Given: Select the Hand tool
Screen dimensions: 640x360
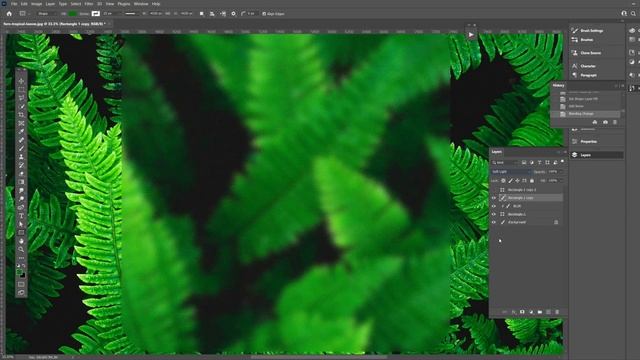Looking at the screenshot, I should 21,241.
